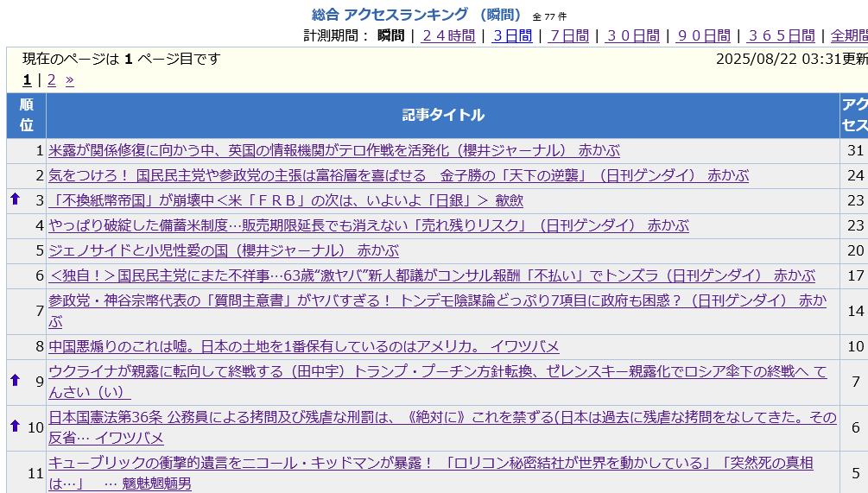The width and height of the screenshot is (868, 493).
Task: Open article 気をつけろ！国民民主党や参政党
Action: (398, 175)
